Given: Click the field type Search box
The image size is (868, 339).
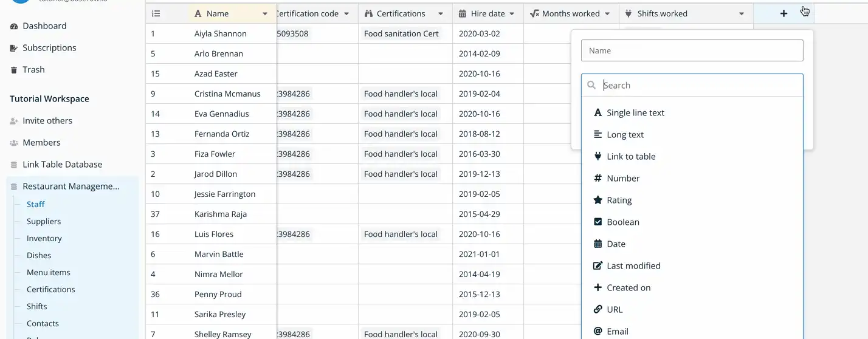Looking at the screenshot, I should [x=692, y=86].
